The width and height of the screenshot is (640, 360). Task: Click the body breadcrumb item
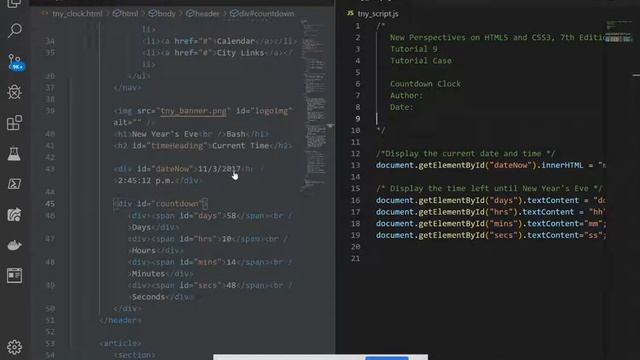162,13
